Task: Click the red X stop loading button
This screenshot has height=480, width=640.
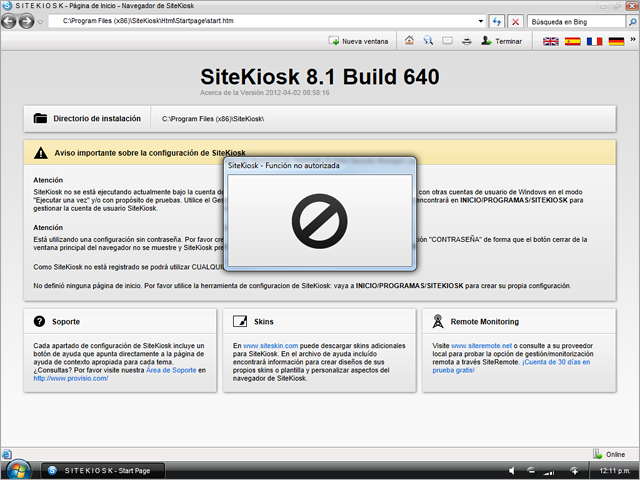Action: tap(515, 20)
